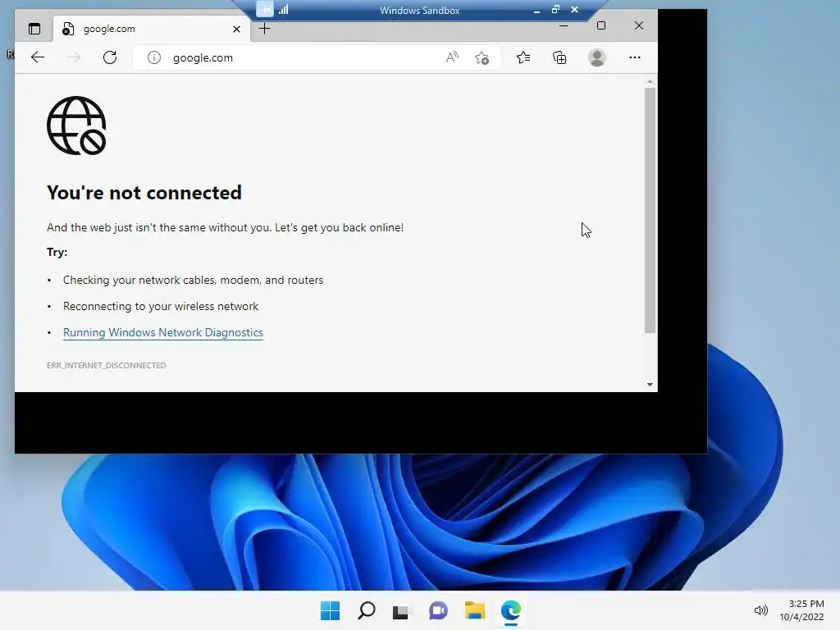Minimize the Windows Sandbox window

536,10
